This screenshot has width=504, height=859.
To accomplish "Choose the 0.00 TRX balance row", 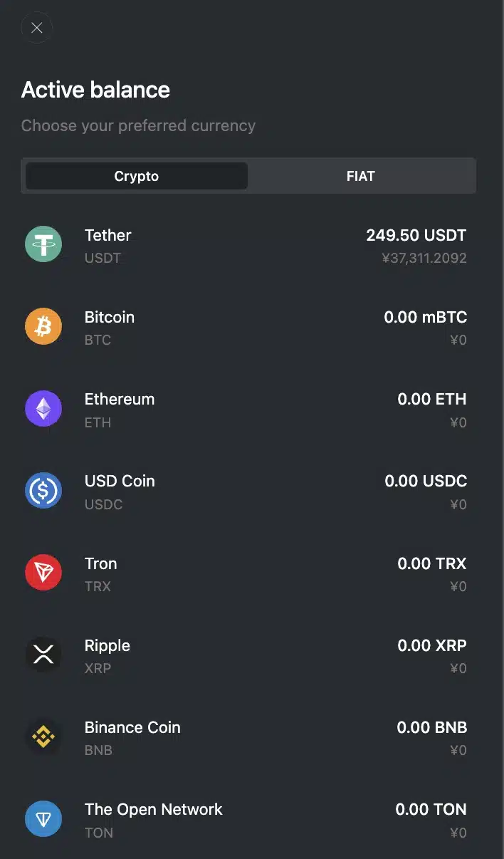I will (x=252, y=573).
